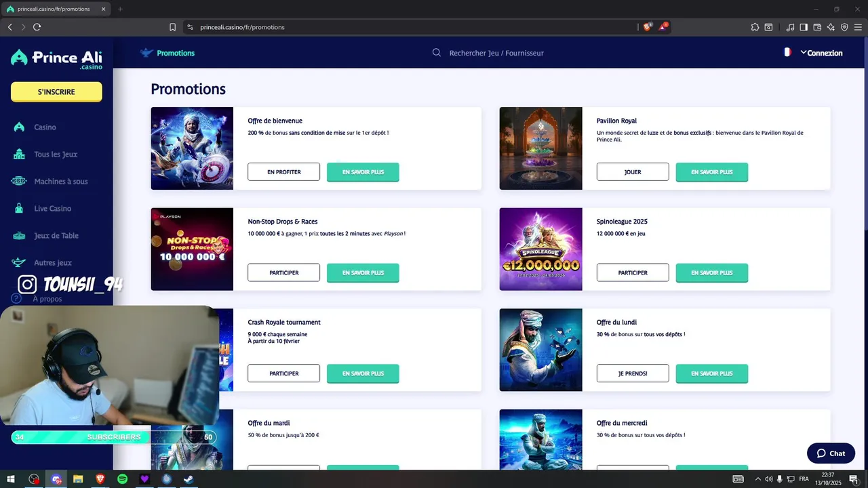Open a new tab with plus button

(x=120, y=9)
